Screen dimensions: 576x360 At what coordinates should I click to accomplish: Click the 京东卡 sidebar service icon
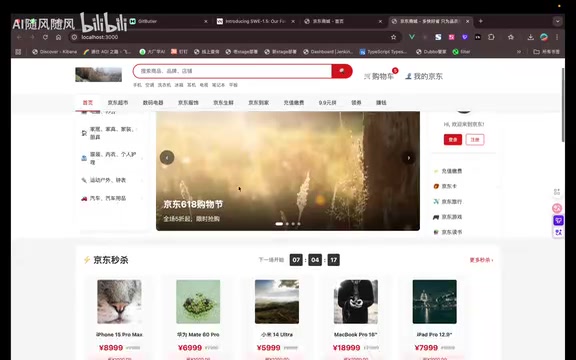(x=436, y=186)
